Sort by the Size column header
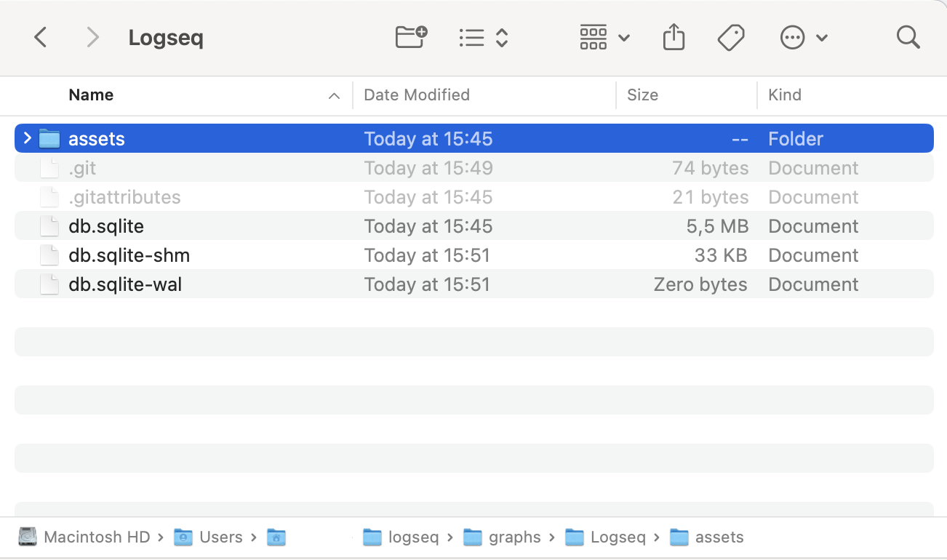Screen dimensions: 947x560 click(x=642, y=95)
